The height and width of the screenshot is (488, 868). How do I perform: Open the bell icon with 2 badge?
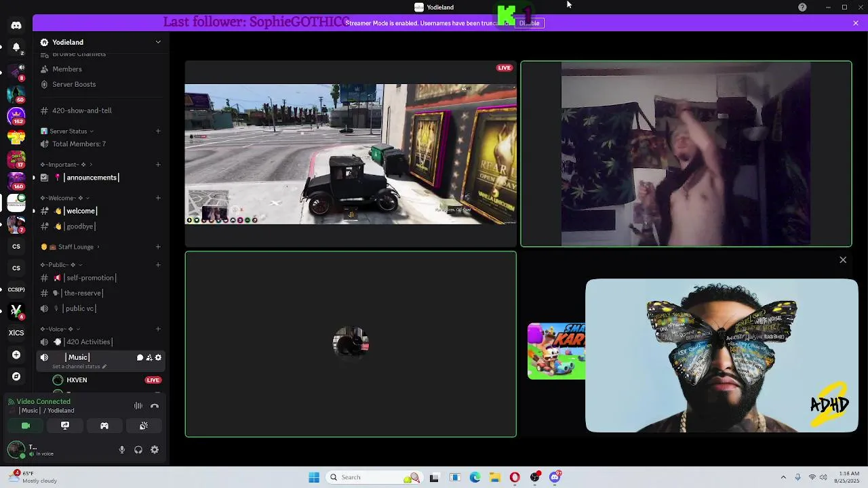pos(16,48)
